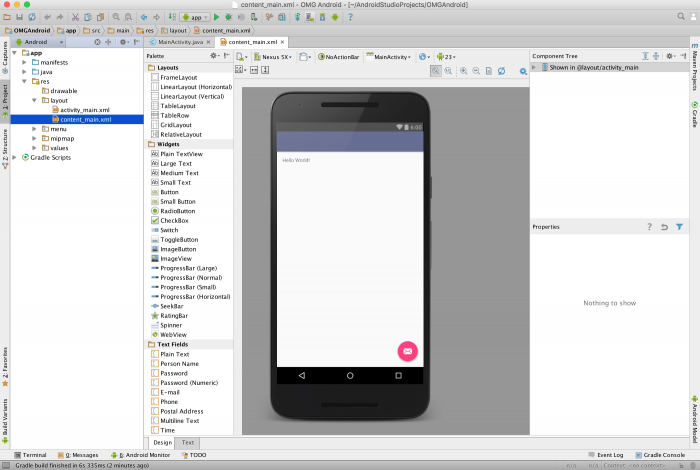Click the Cut scissors icon

(x=75, y=17)
